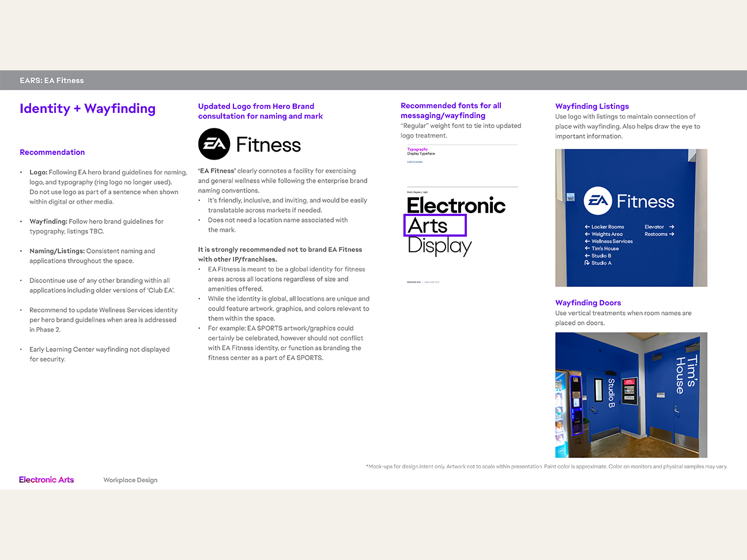Viewport: 747px width, 560px height.
Task: Click the handle of the Tim's House door
Action: [677, 410]
